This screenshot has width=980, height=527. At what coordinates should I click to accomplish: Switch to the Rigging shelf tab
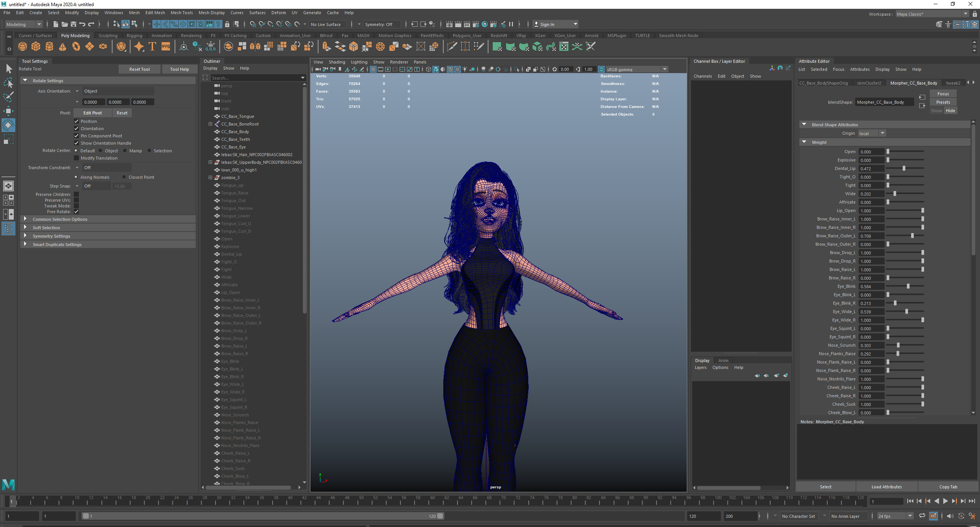(134, 36)
